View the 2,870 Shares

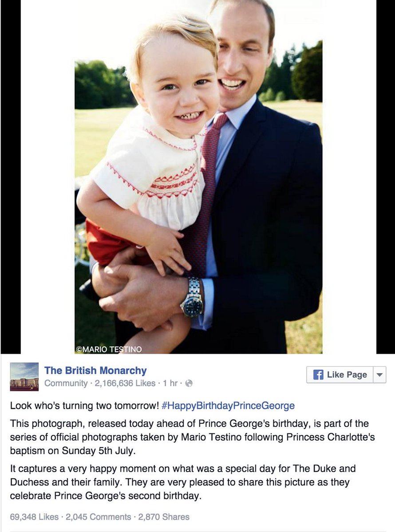[x=164, y=517]
